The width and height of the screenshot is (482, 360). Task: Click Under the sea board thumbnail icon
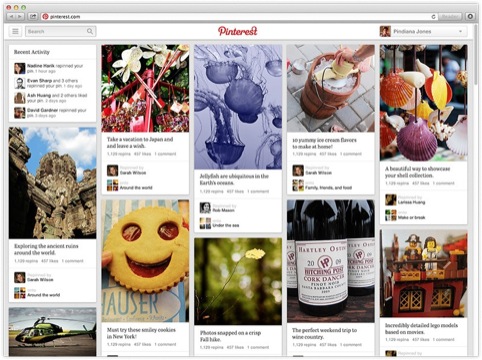click(205, 223)
